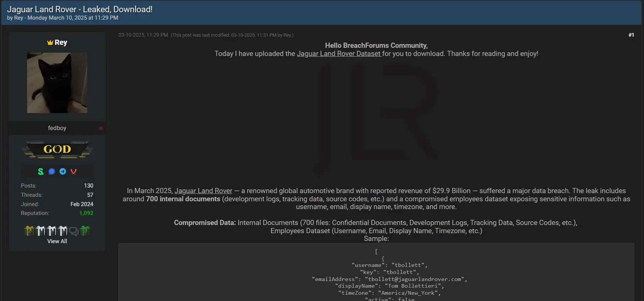Click the Threads count 57
Viewport: 644px width, 301px height.
(x=90, y=195)
